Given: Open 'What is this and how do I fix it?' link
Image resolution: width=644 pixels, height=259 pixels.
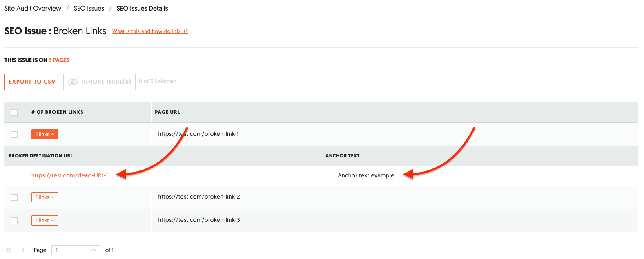Looking at the screenshot, I should [x=150, y=31].
